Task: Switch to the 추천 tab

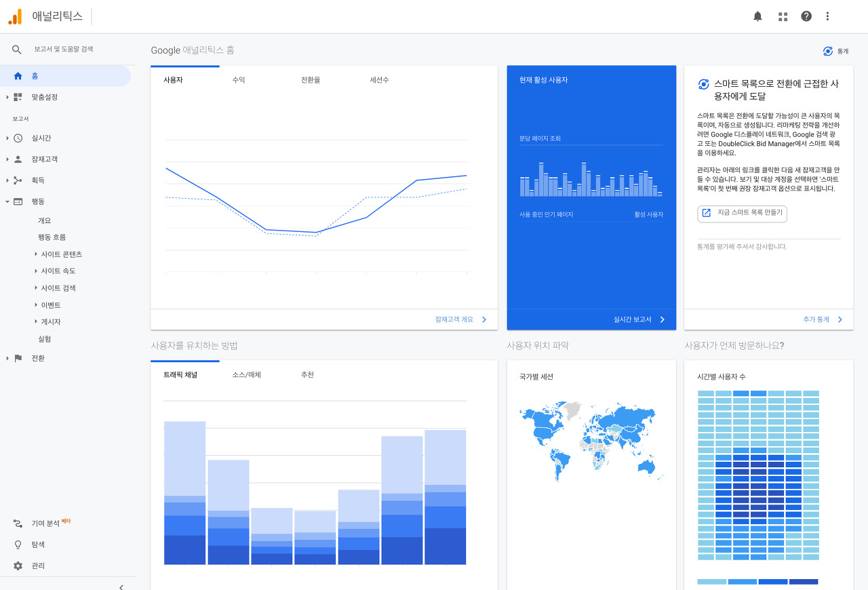Action: 307,374
